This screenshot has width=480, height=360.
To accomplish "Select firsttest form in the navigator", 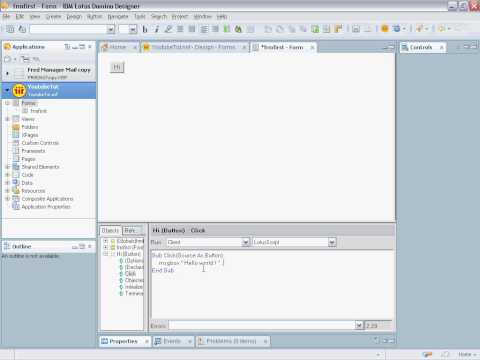I will (x=39, y=111).
